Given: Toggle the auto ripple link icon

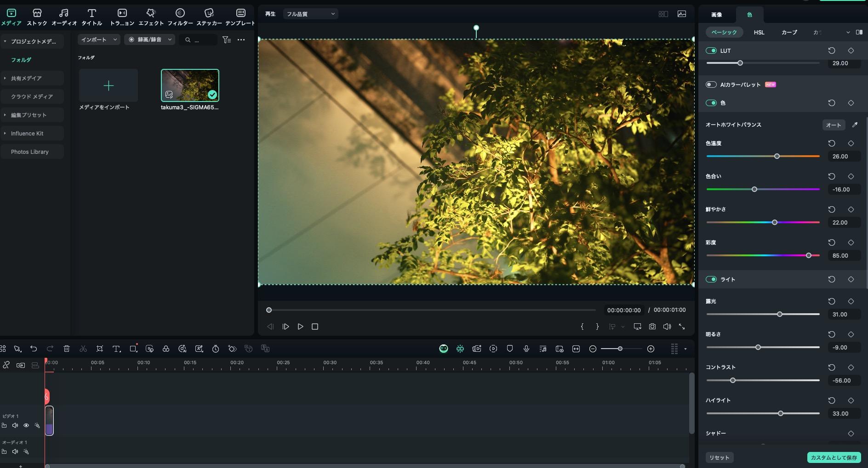Looking at the screenshot, I should pyautogui.click(x=21, y=365).
